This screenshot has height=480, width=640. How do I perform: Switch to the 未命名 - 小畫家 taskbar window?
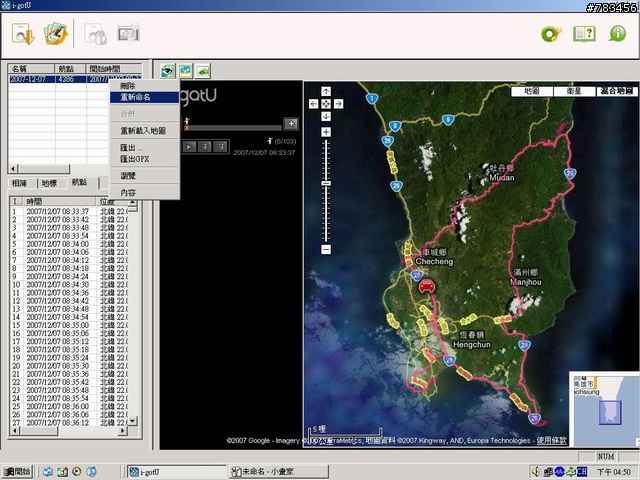pyautogui.click(x=279, y=472)
